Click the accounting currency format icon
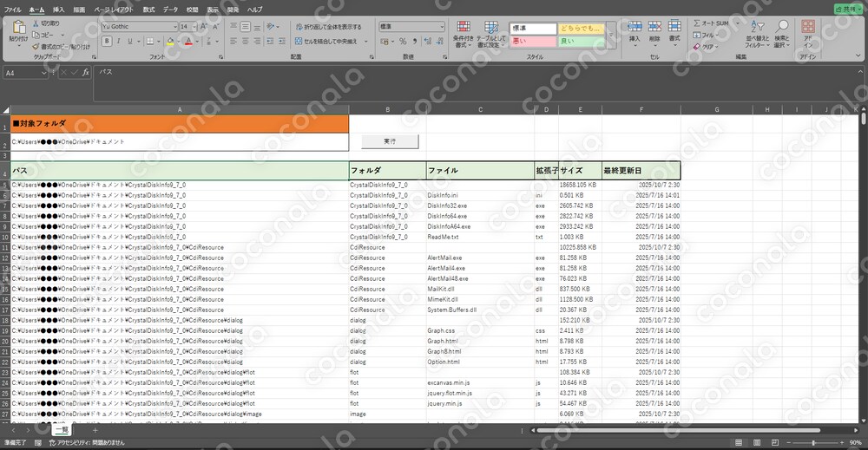The height and width of the screenshot is (450, 868). [385, 42]
